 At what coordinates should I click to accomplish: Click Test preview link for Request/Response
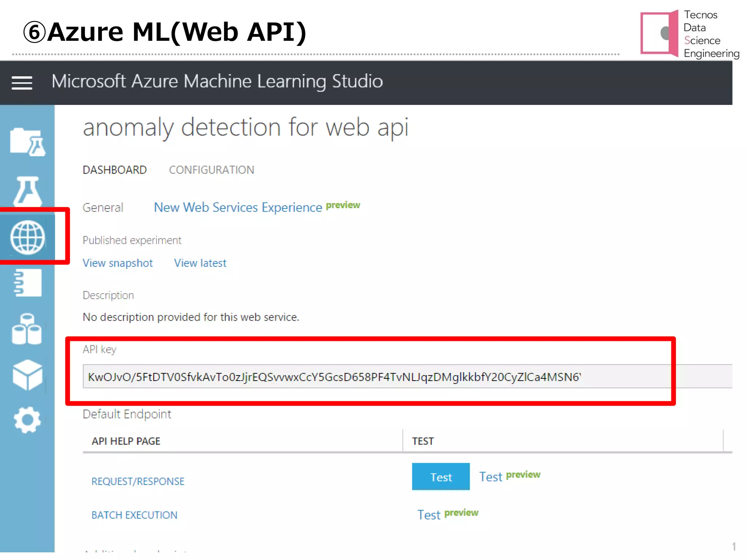coord(510,477)
